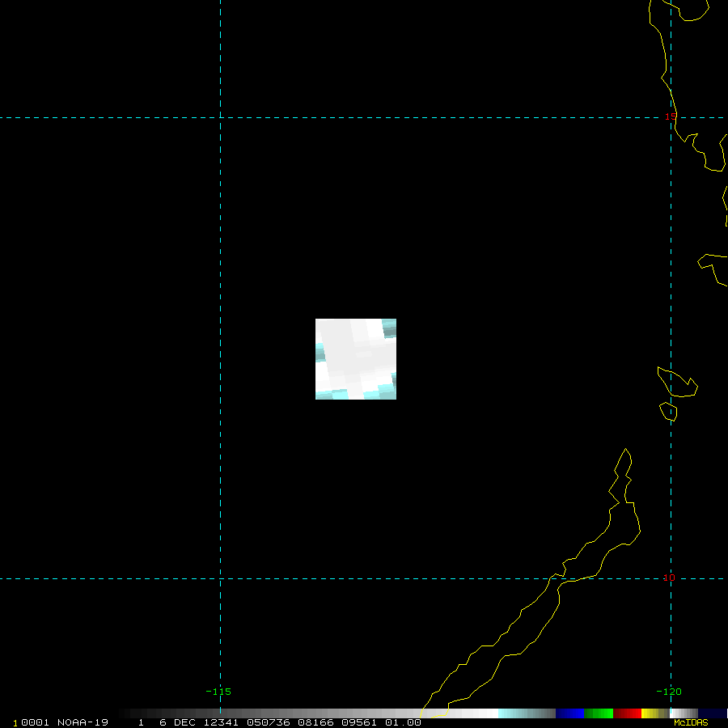This screenshot has height=728, width=728.
Task: Click the small island outline at right
Action: 677,382
